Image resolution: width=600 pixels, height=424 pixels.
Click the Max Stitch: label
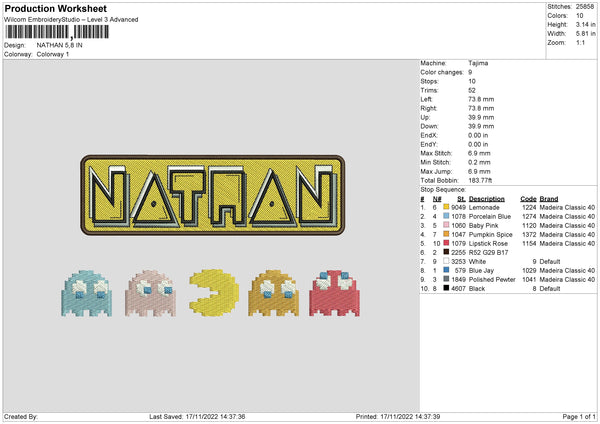pos(436,153)
